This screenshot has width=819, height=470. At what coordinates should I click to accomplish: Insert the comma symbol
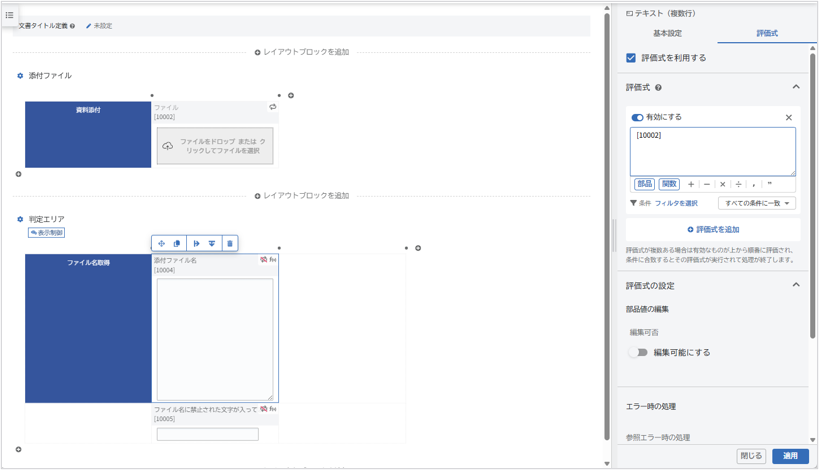click(x=754, y=184)
